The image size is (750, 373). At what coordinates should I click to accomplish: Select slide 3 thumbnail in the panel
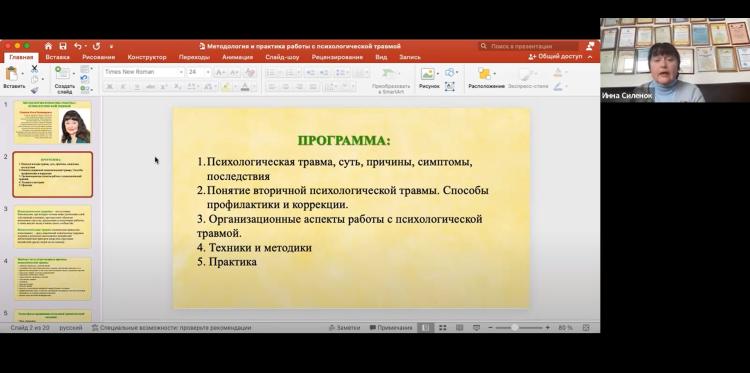pos(53,227)
